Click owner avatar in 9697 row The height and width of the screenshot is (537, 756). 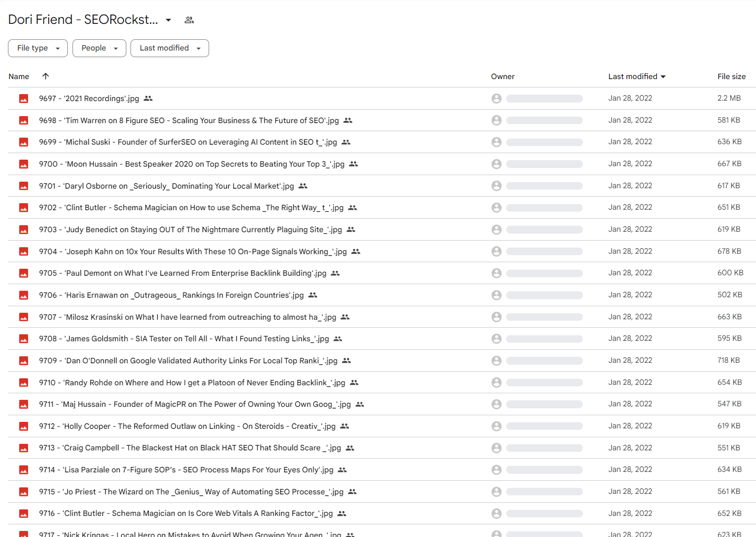tap(496, 98)
